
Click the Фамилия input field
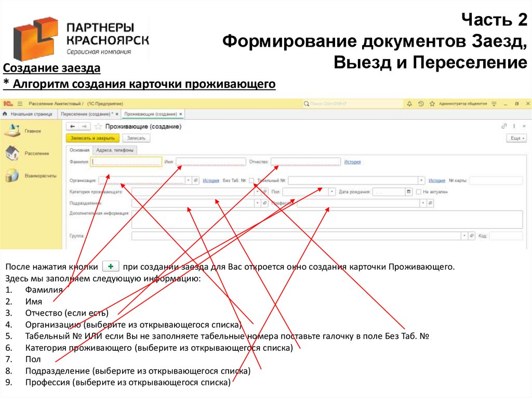coord(126,162)
